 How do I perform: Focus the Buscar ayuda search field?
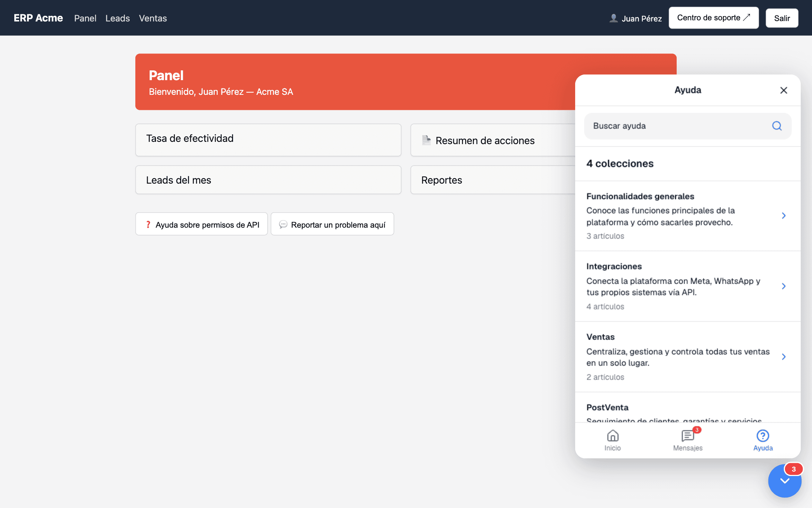coord(688,126)
